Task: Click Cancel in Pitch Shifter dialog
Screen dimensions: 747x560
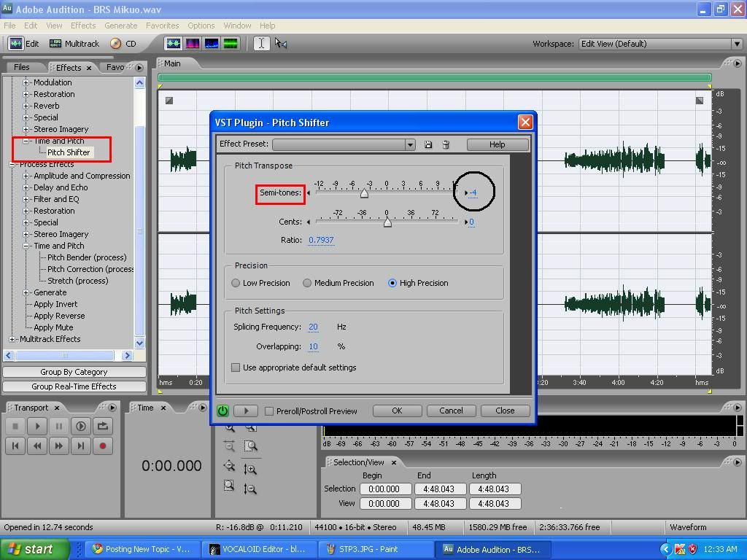Action: pos(451,411)
